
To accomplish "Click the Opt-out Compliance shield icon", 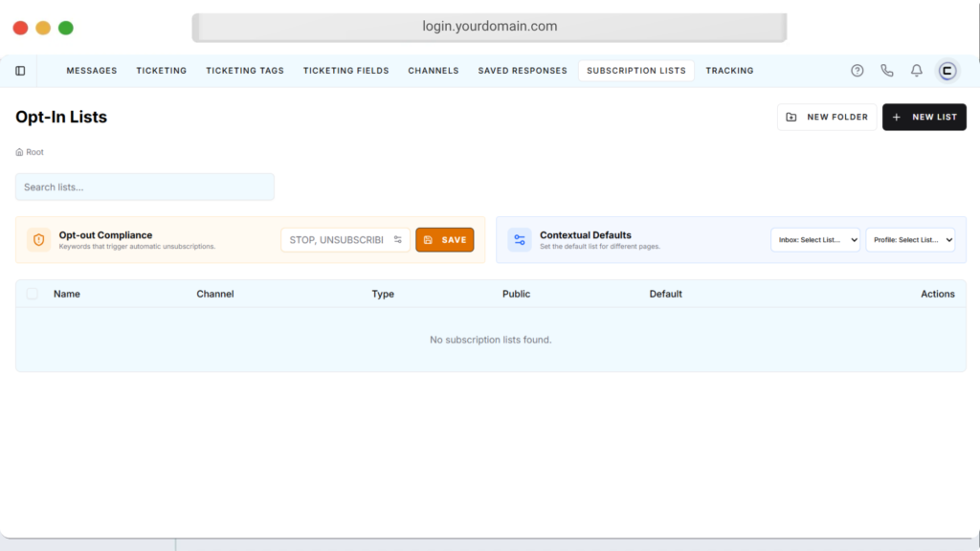I will coord(39,240).
